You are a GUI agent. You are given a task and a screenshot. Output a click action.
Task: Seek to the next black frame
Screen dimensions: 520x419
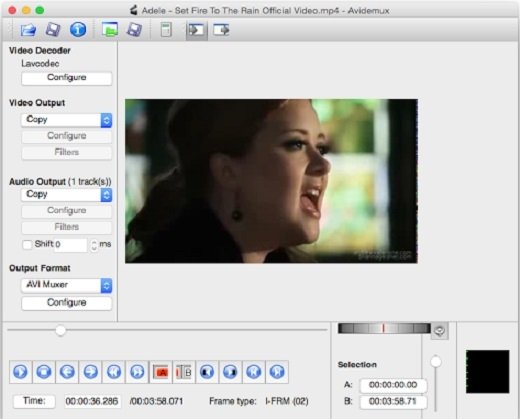pos(230,372)
